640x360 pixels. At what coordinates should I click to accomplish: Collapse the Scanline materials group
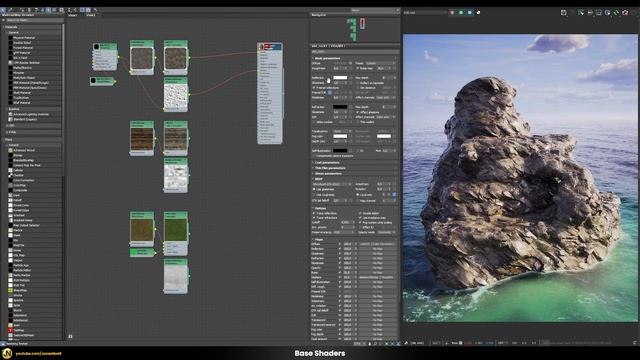pyautogui.click(x=14, y=109)
